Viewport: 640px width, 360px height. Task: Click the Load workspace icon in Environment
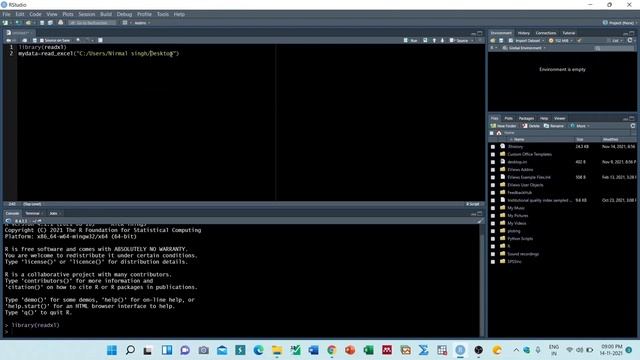(493, 40)
